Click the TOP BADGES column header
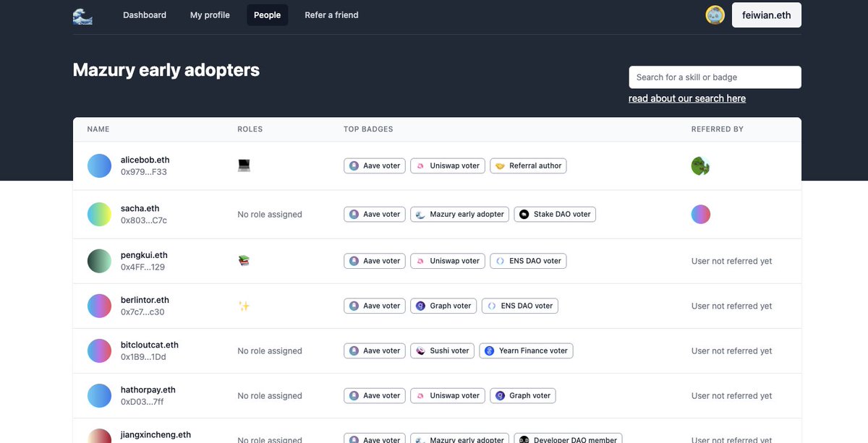This screenshot has height=443, width=868. 368,129
